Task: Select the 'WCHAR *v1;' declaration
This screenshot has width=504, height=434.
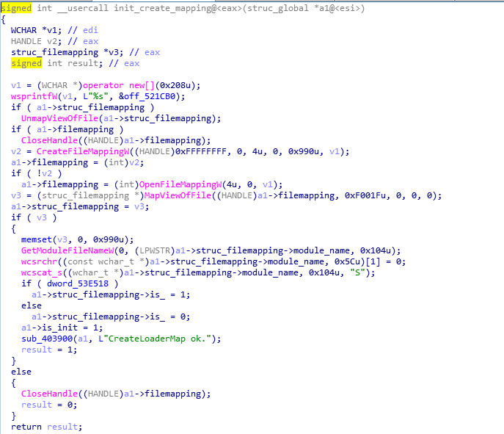Action: pos(37,30)
